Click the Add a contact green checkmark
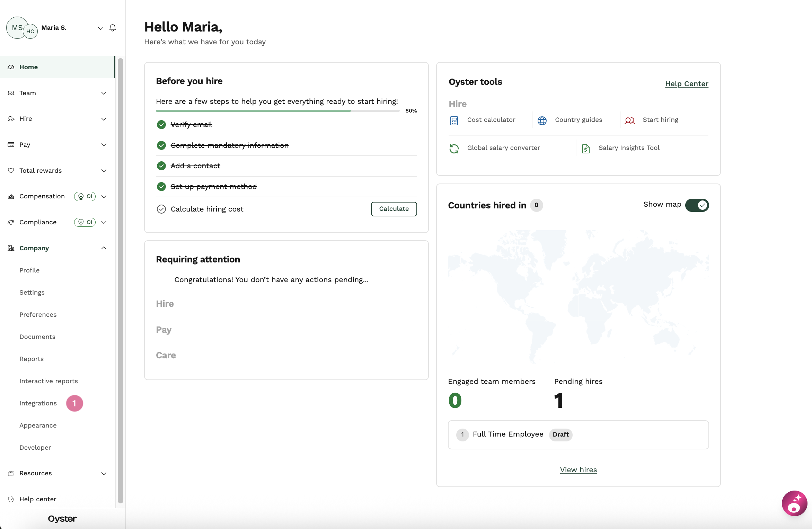The height and width of the screenshot is (529, 812). [161, 166]
